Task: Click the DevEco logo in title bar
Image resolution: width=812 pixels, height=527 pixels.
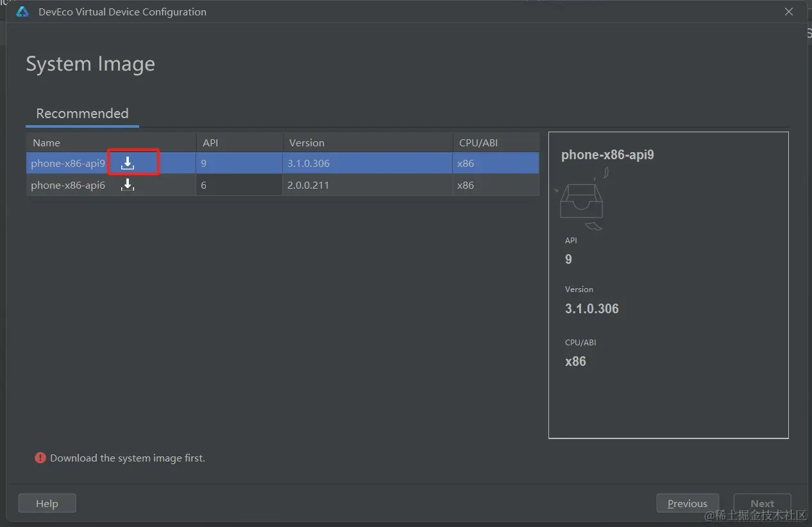Action: [22, 12]
